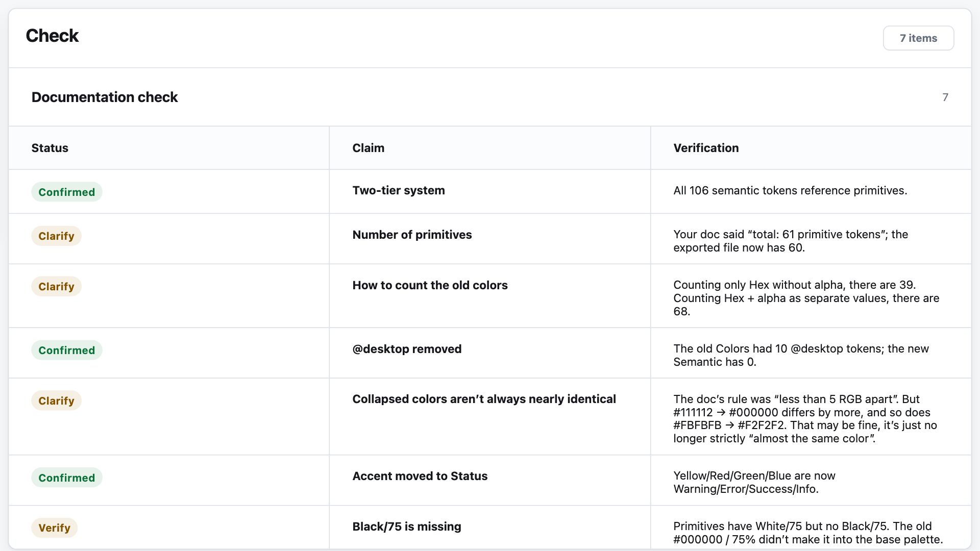Click the Counting only Hex verification text

click(806, 298)
